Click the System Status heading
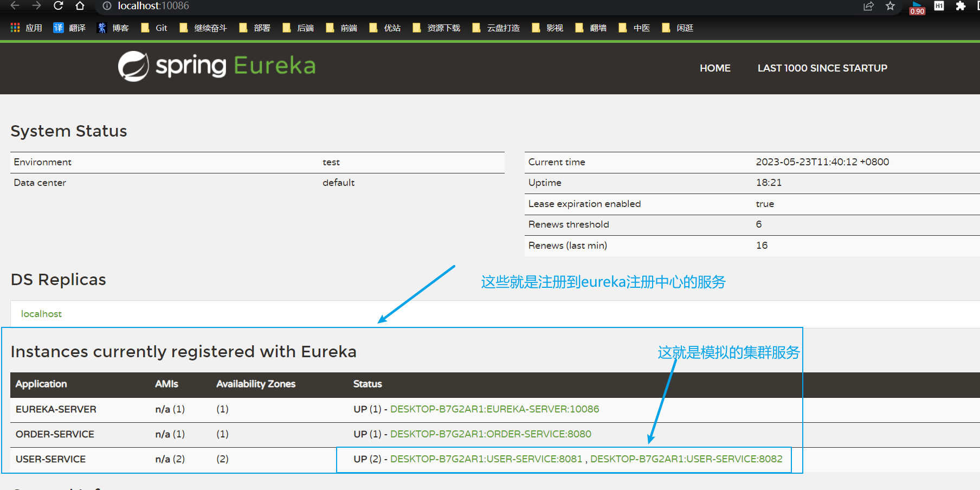Viewport: 980px width, 490px height. point(69,131)
